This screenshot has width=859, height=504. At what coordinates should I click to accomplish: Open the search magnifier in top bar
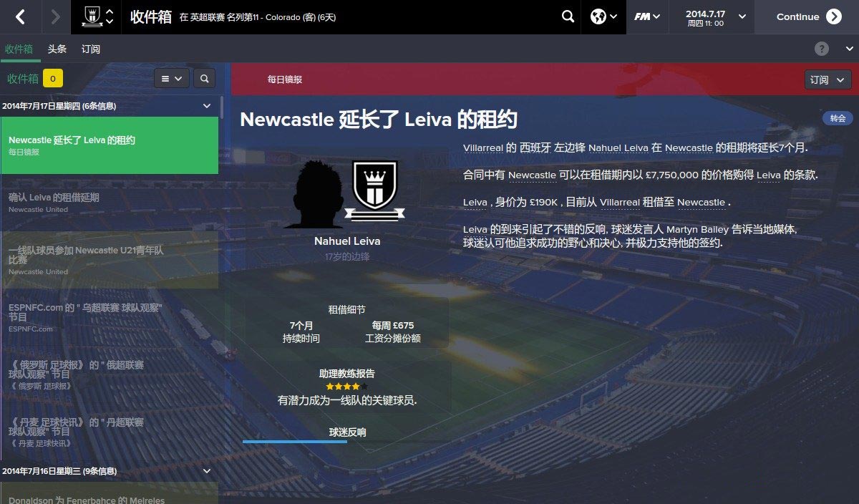click(x=568, y=16)
